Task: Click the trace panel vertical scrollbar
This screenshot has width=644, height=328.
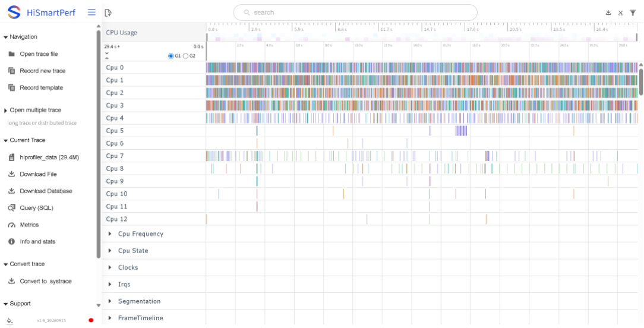Action: 641,82
